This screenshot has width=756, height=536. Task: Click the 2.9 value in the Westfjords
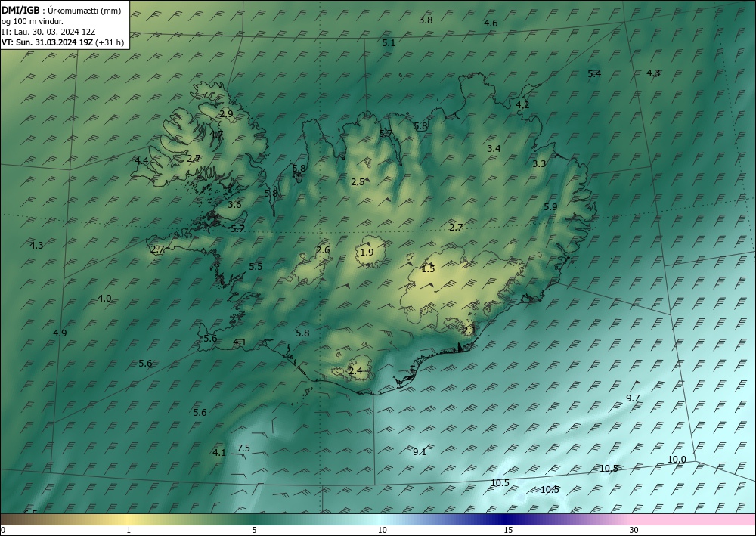point(226,114)
